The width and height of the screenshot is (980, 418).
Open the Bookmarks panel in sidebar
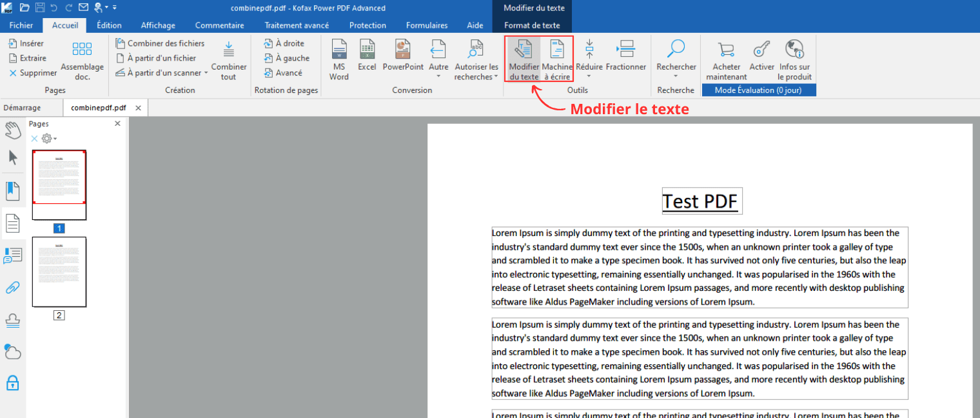(13, 190)
